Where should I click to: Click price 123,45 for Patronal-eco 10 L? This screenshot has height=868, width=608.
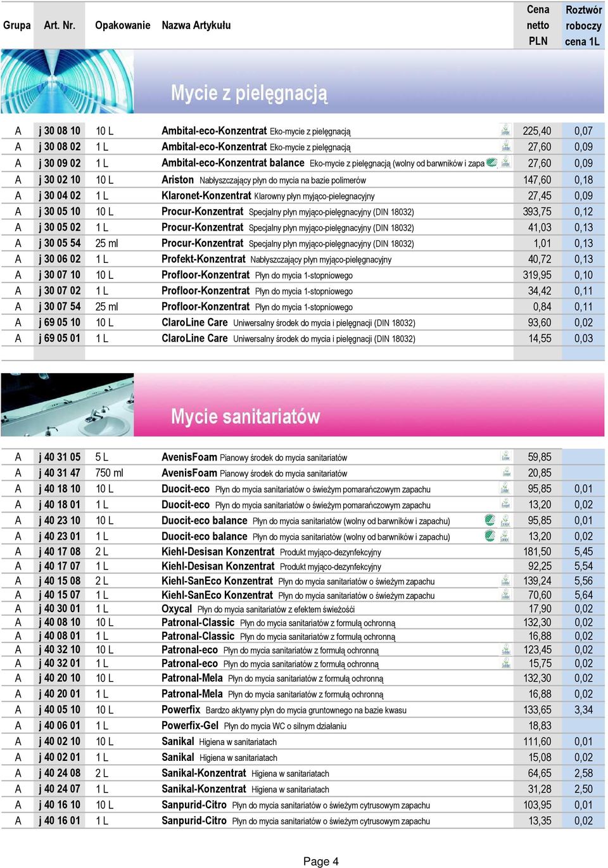point(537,650)
